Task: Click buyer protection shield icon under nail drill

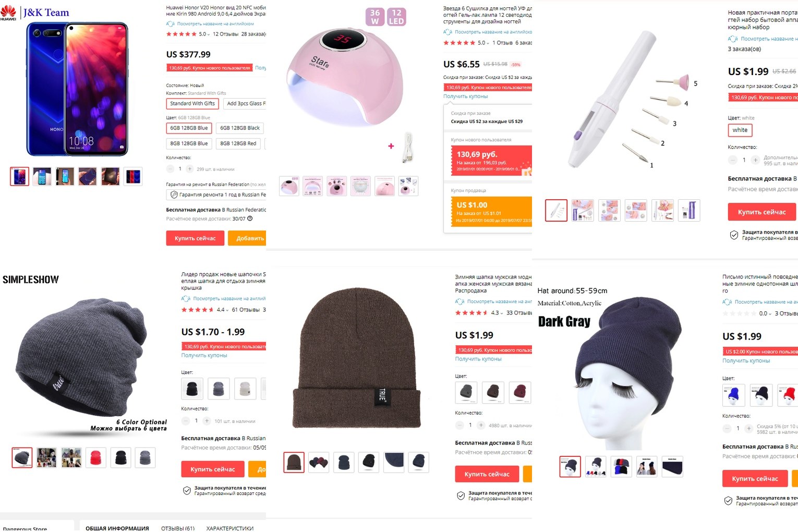Action: click(734, 235)
